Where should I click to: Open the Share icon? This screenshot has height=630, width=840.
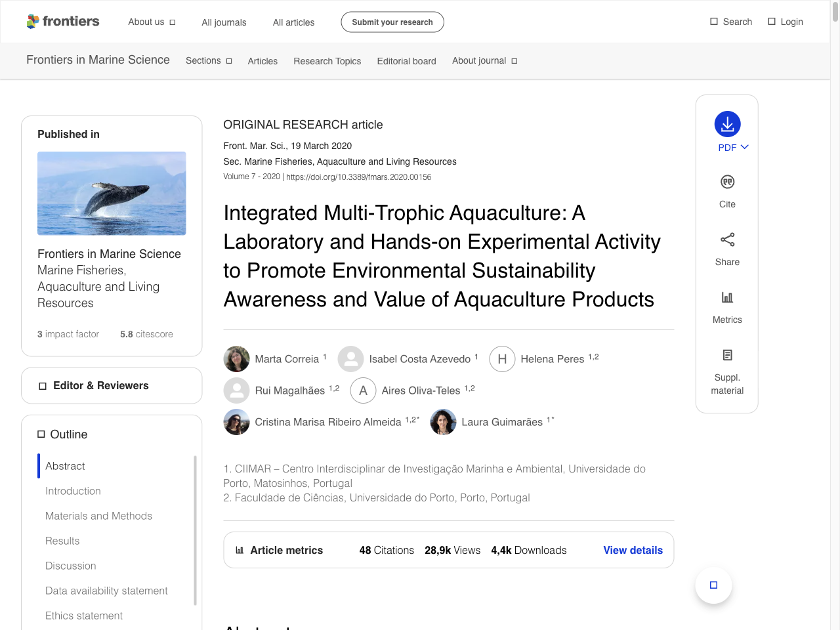[727, 240]
